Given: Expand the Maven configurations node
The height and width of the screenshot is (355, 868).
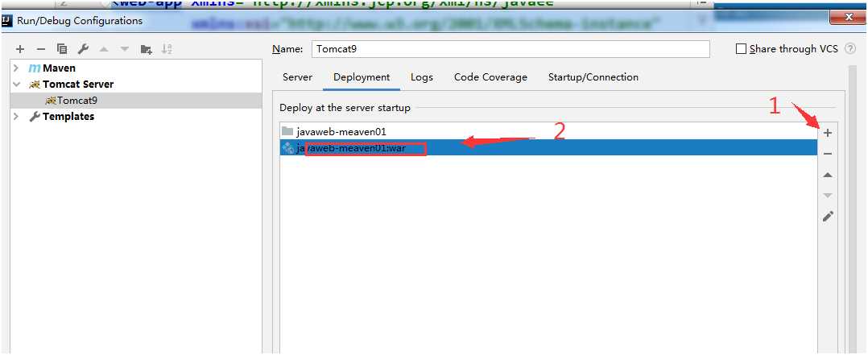Looking at the screenshot, I should click(x=16, y=68).
